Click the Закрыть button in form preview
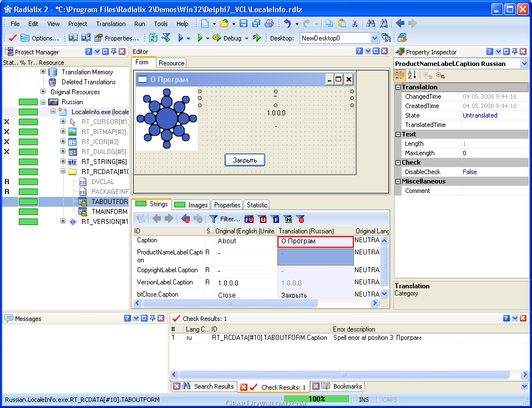 click(245, 160)
